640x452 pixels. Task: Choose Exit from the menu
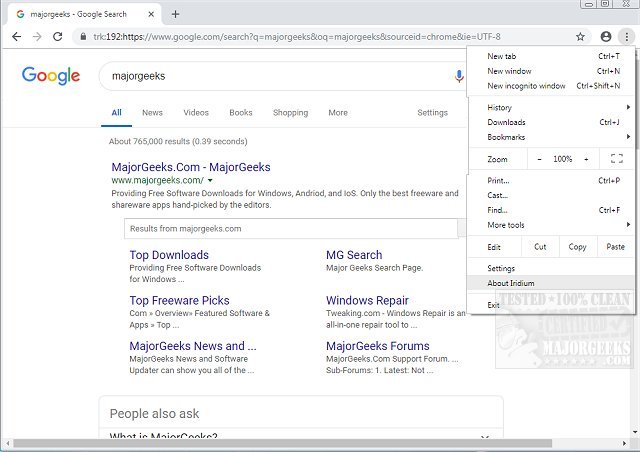[x=551, y=305]
